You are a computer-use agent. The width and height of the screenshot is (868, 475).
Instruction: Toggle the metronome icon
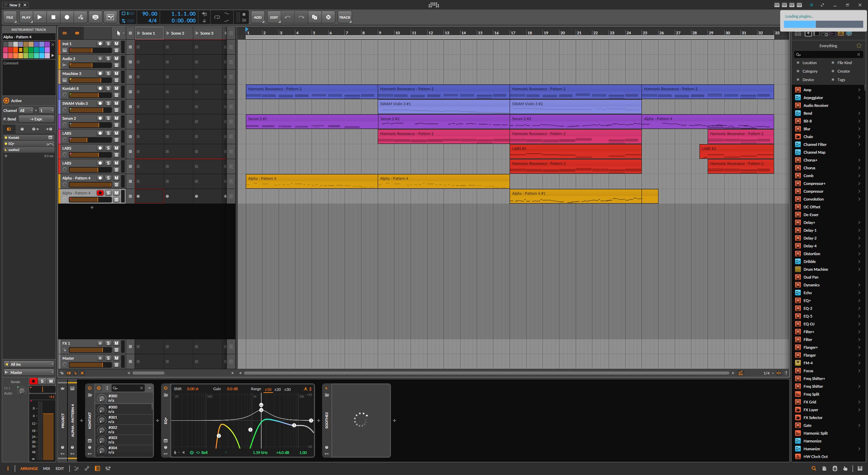(204, 21)
